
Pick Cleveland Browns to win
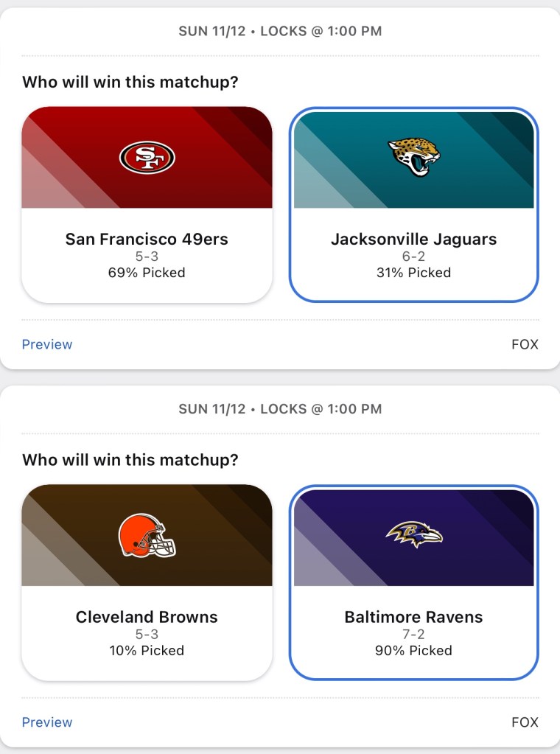[x=147, y=617]
